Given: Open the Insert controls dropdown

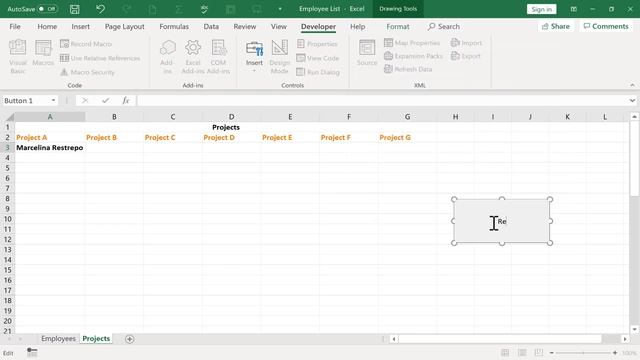Looking at the screenshot, I should pos(254,56).
